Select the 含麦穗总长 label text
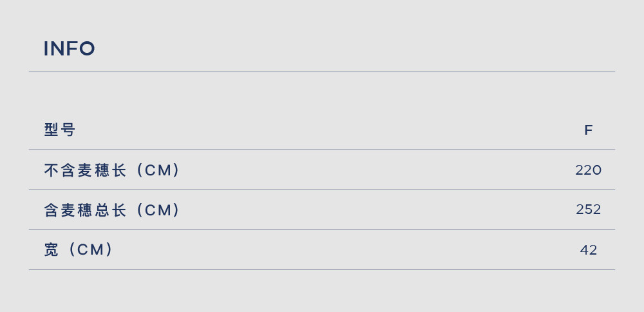 (85, 210)
